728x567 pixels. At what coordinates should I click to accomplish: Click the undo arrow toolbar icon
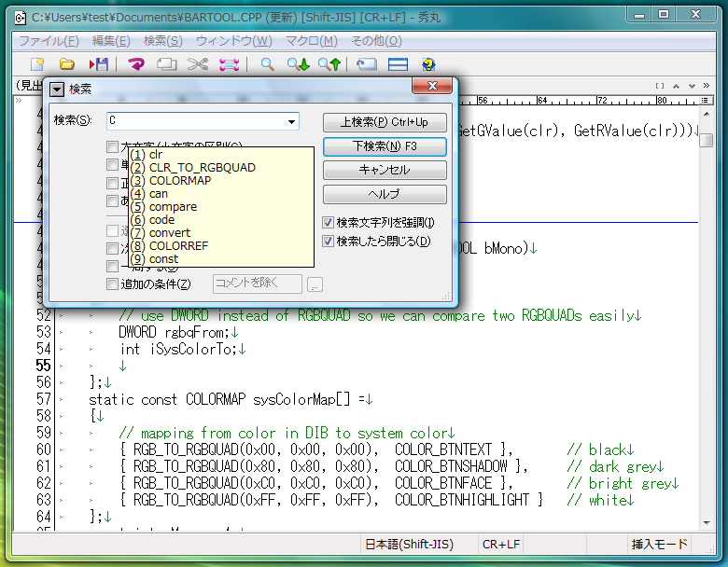[136, 64]
